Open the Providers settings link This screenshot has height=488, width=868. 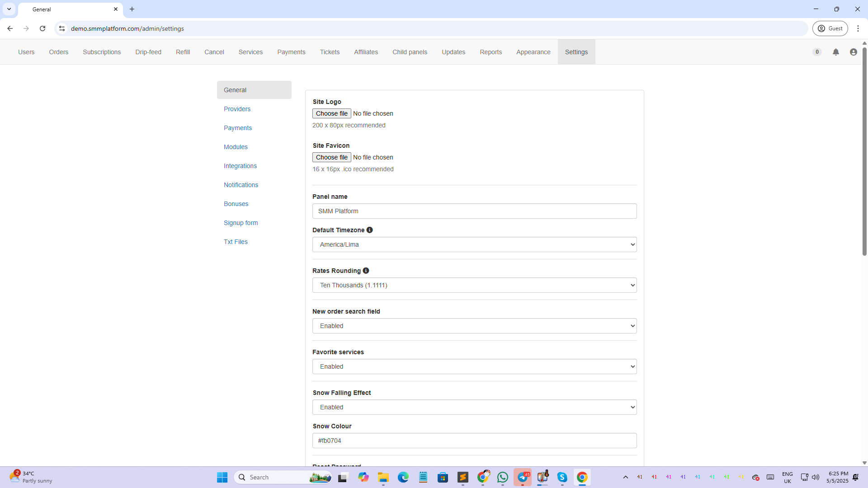[237, 109]
